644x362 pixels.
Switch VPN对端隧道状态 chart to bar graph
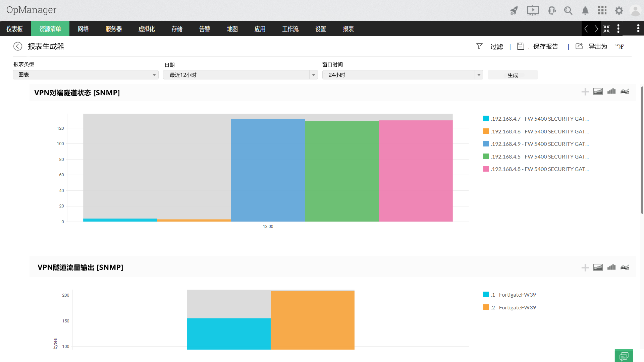pyautogui.click(x=611, y=91)
